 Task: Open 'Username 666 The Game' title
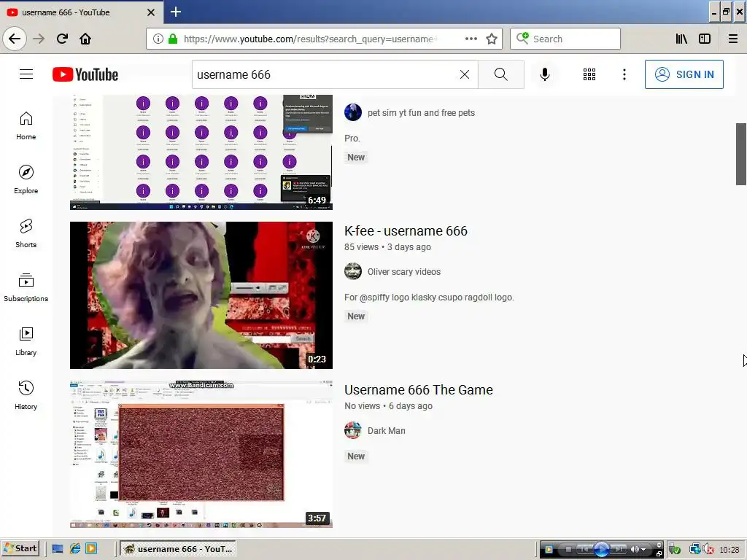[x=419, y=390]
